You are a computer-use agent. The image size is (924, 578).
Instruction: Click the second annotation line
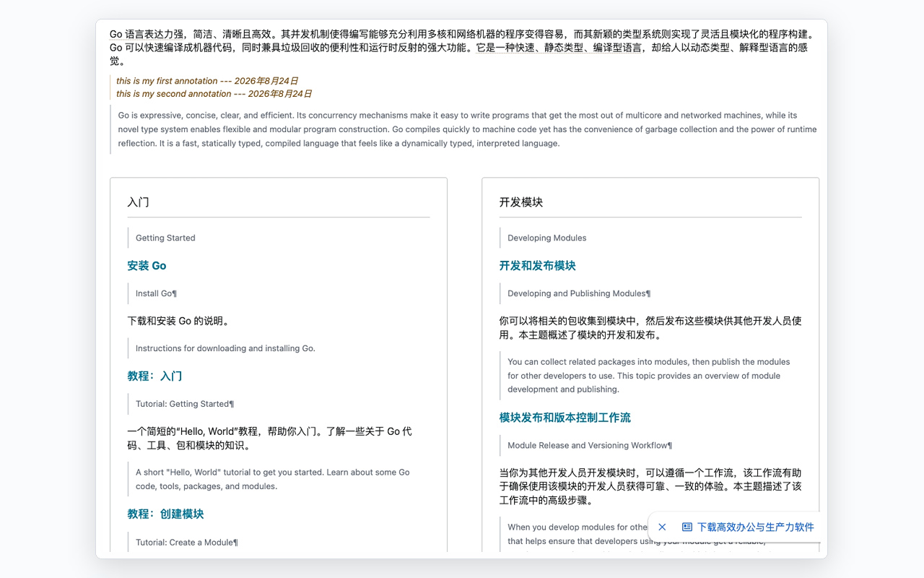pyautogui.click(x=214, y=94)
